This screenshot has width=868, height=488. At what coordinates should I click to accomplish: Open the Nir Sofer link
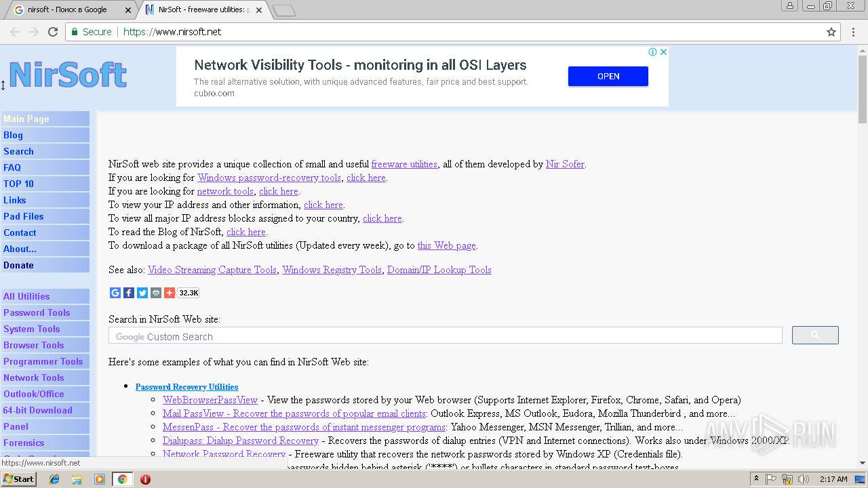(x=565, y=164)
